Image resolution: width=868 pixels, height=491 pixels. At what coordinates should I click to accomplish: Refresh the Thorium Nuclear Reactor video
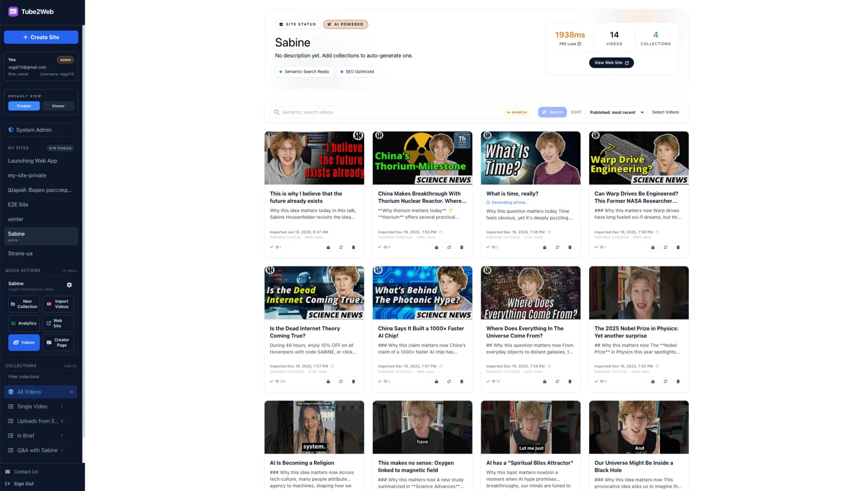coord(449,247)
